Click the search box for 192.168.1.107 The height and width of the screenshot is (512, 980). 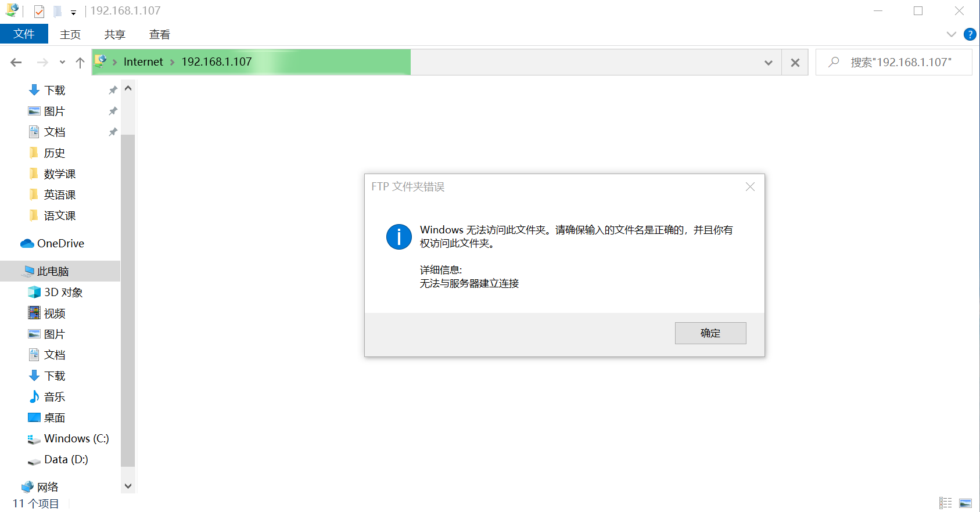[x=894, y=62]
